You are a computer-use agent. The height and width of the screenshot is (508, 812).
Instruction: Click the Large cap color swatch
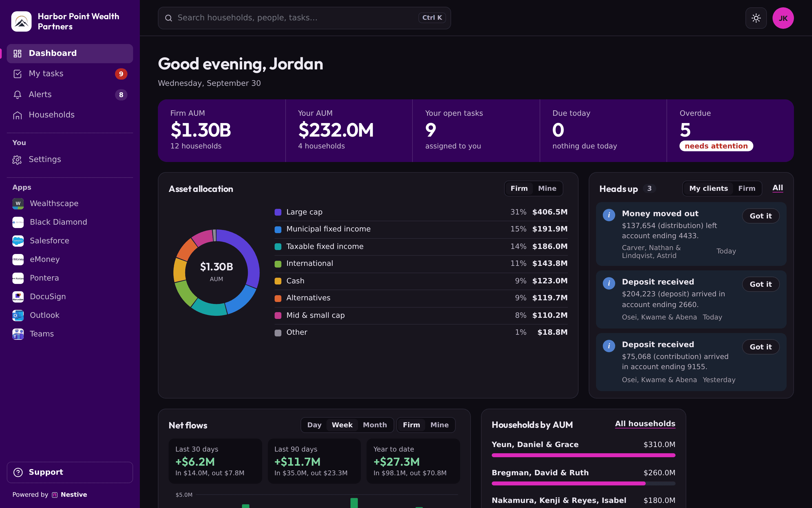point(278,212)
